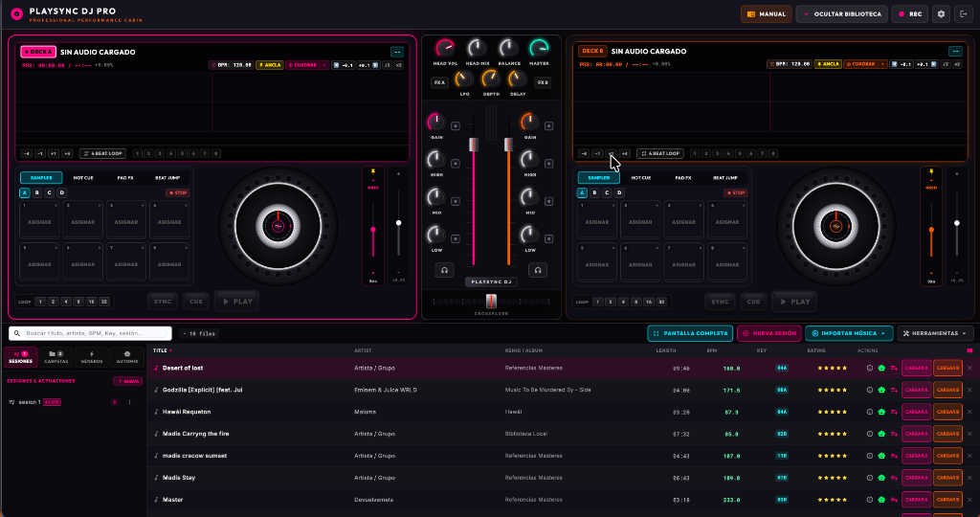Toggle Deck A SYNC button
980x517 pixels.
coord(163,302)
